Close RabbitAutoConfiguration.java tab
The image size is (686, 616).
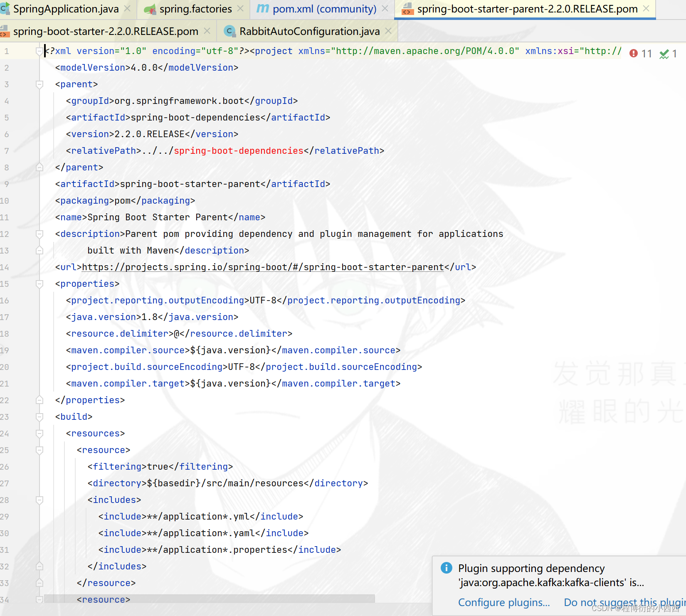tap(388, 31)
